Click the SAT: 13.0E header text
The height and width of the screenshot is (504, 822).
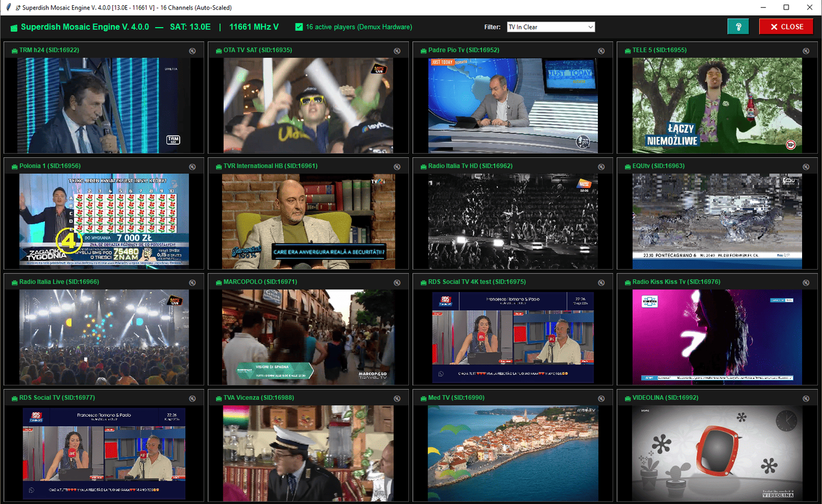point(190,27)
